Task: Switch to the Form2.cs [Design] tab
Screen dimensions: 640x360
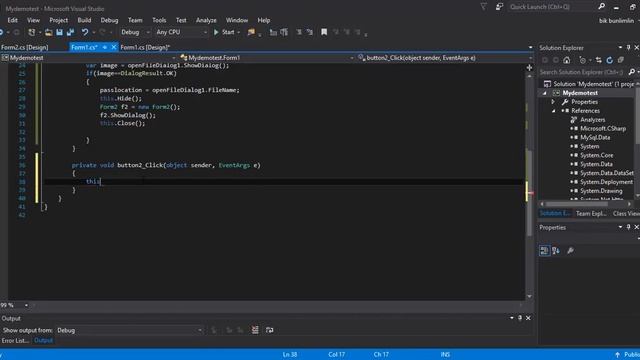Action: (x=25, y=47)
